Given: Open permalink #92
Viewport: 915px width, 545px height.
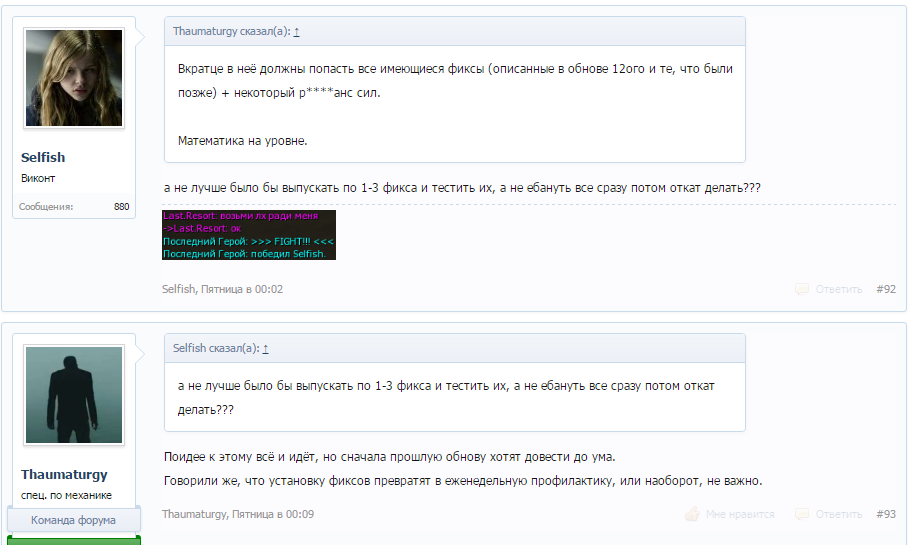Looking at the screenshot, I should tap(885, 289).
